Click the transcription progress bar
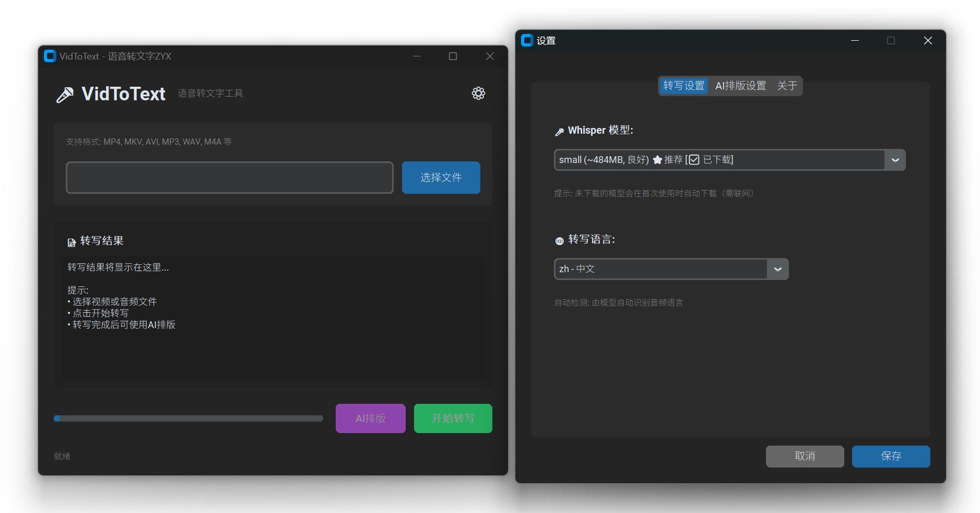This screenshot has width=980, height=513. (188, 418)
